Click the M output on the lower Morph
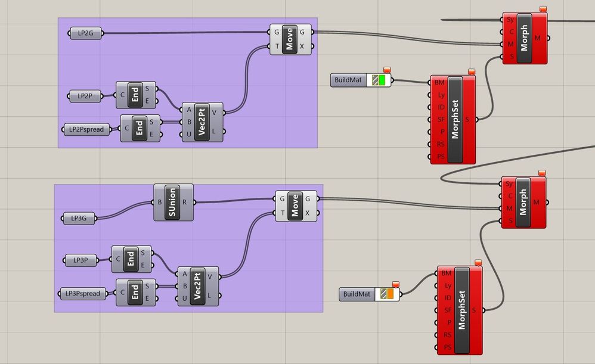The image size is (595, 364). click(536, 202)
